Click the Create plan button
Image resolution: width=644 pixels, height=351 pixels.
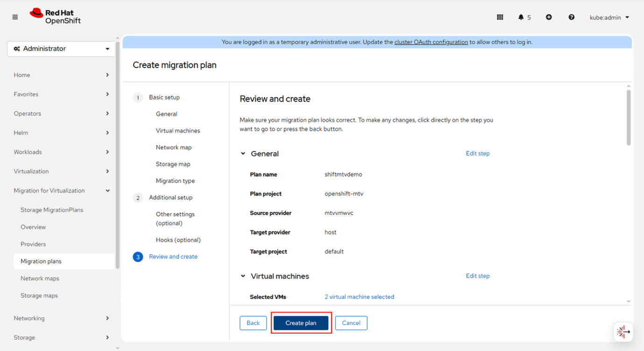301,323
